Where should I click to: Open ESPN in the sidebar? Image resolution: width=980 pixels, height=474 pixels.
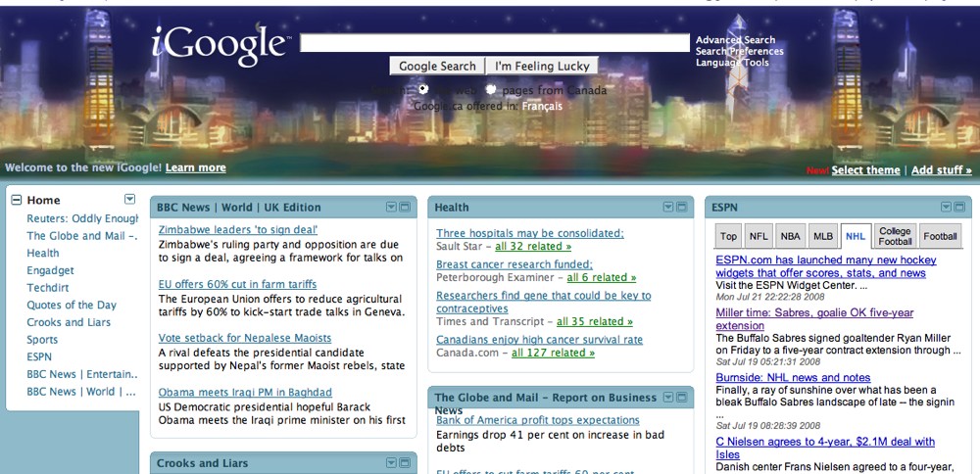pos(39,356)
